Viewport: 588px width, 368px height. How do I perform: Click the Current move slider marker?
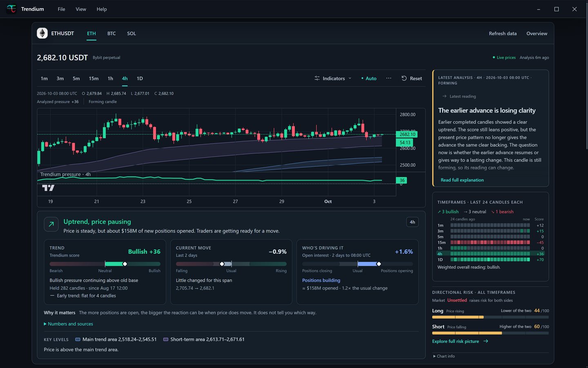tap(222, 264)
